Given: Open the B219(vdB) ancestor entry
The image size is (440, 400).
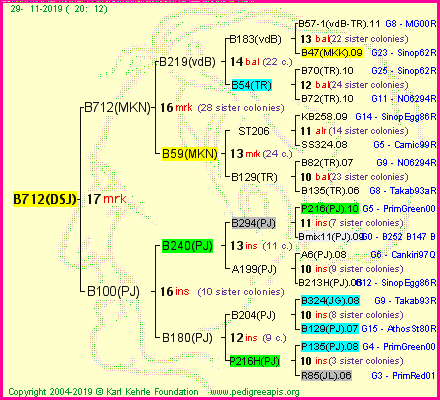Looking at the screenshot, I should pos(188,62).
